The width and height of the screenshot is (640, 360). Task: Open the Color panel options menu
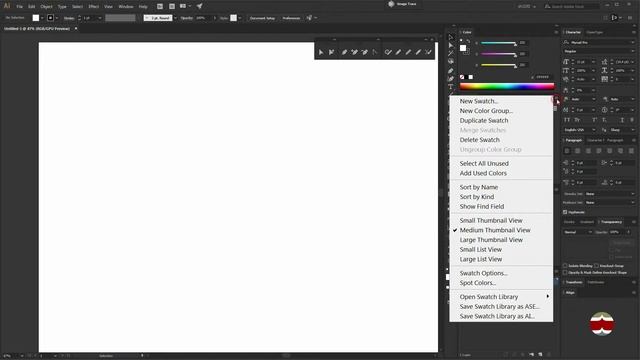tap(556, 32)
